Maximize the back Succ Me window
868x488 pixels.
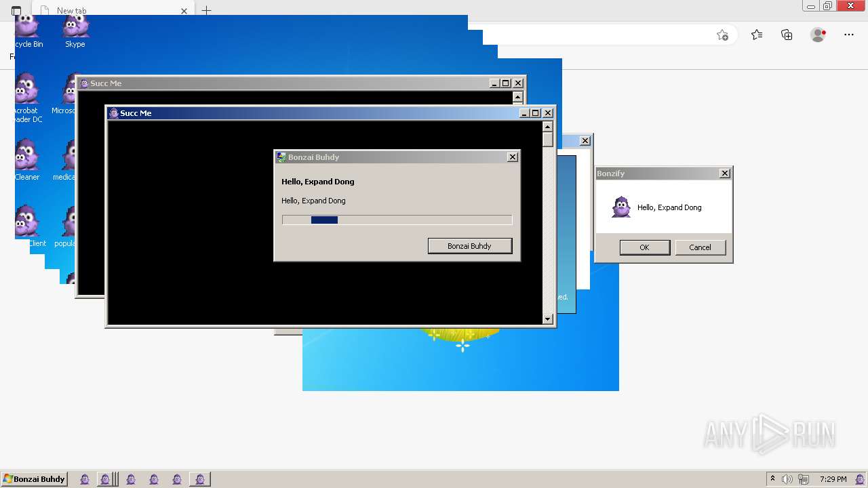[506, 83]
